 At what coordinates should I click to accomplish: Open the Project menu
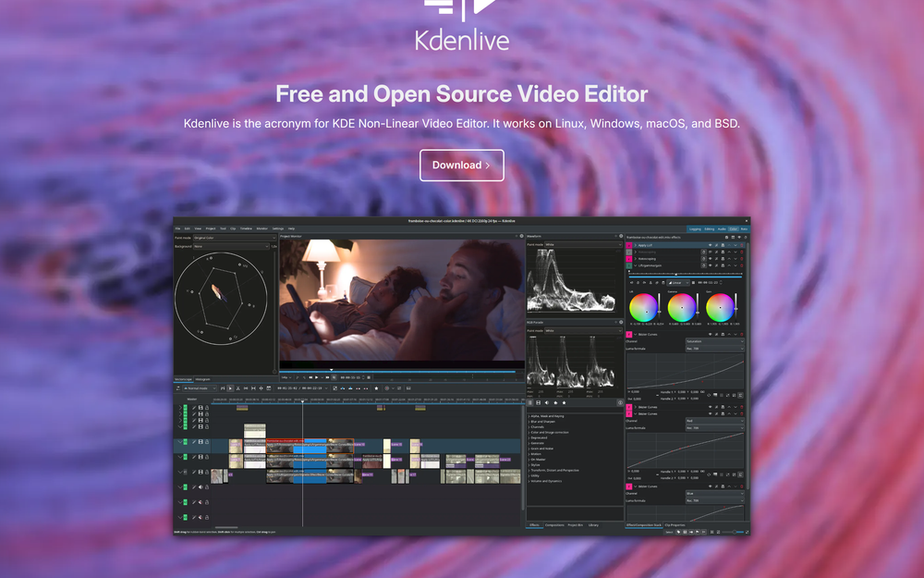211,228
